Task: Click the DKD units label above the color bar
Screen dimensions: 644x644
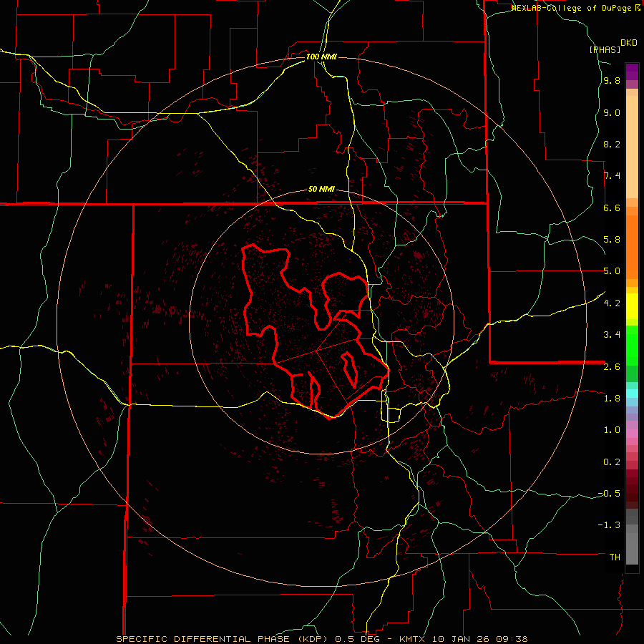Action: pyautogui.click(x=629, y=42)
